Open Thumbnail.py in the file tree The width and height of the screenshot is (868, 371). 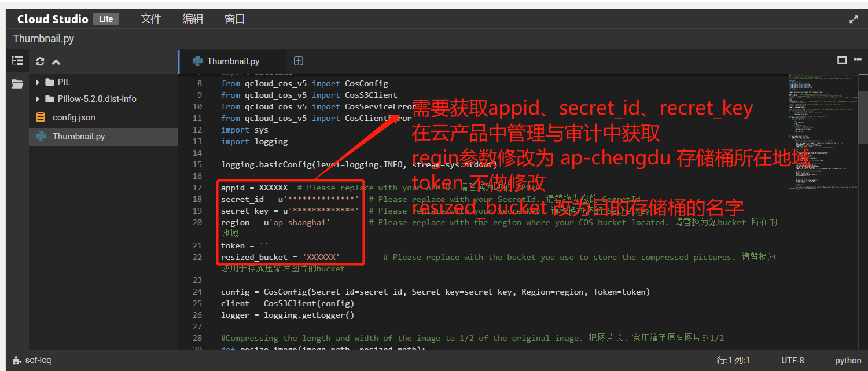click(79, 137)
